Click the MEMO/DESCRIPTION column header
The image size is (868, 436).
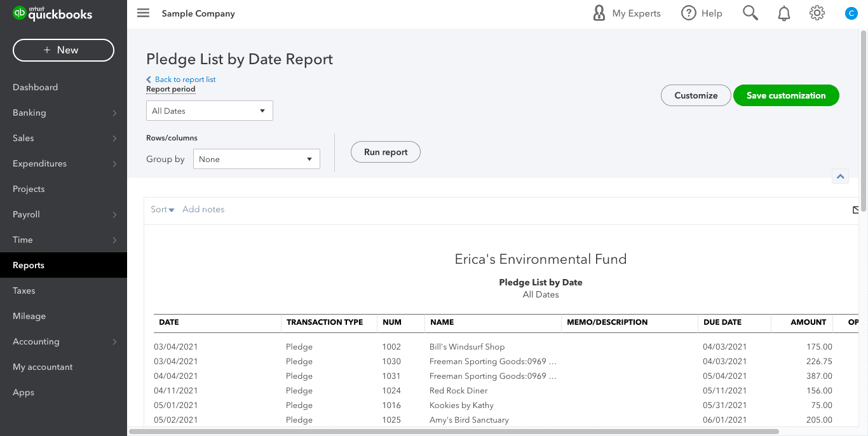coord(607,322)
